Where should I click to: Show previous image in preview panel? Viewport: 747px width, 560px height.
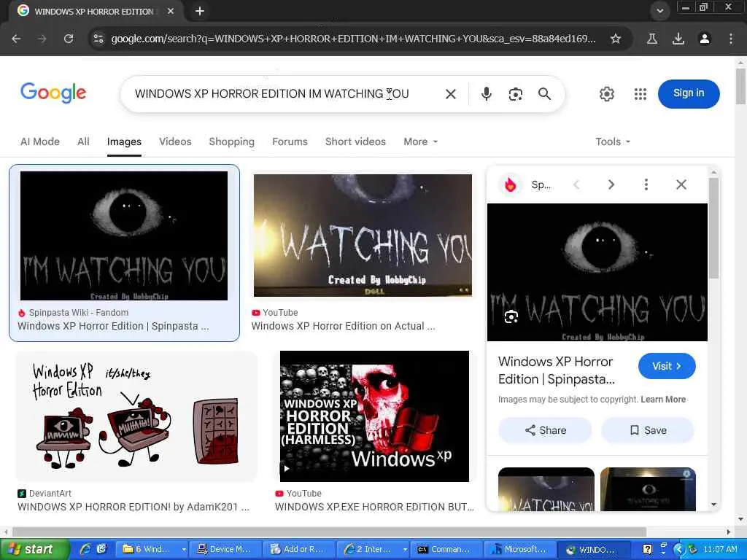(x=576, y=184)
